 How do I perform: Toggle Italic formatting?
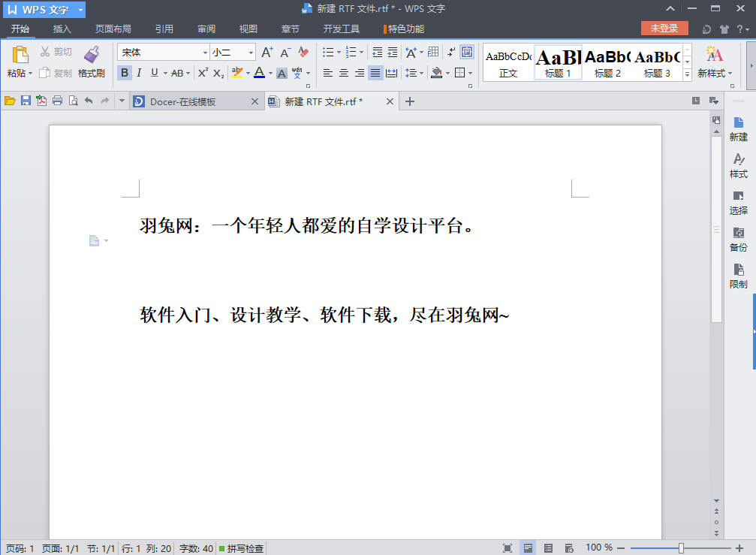[x=139, y=73]
